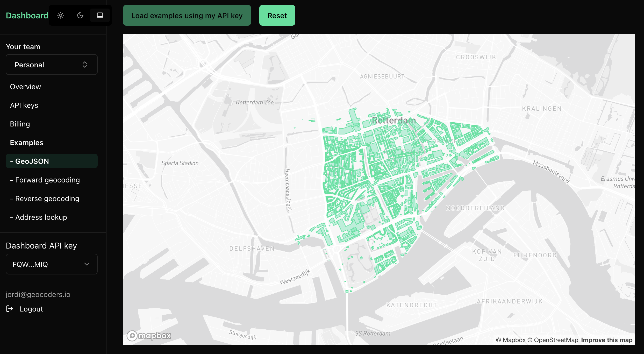Click Maasboulevard street label
The width and height of the screenshot is (644, 354).
551,172
